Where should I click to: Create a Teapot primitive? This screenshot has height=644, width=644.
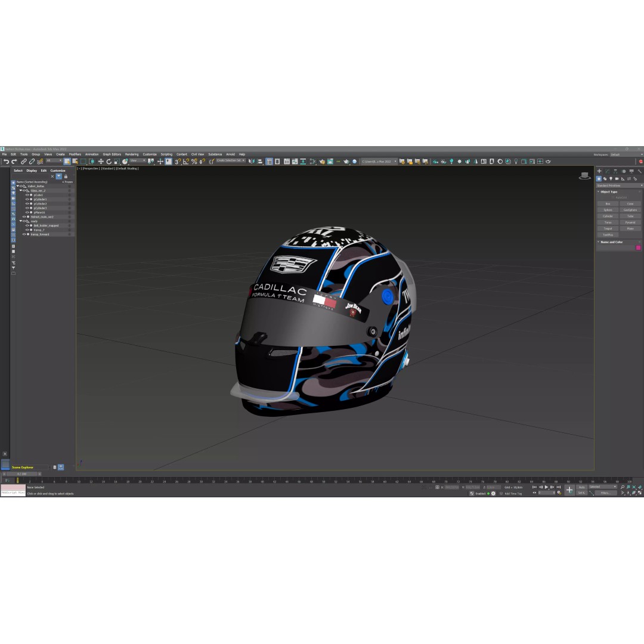pos(608,228)
